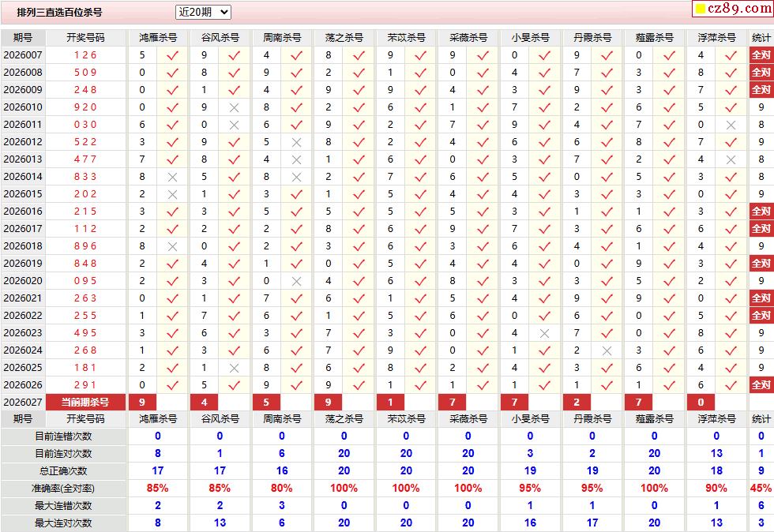Image resolution: width=774 pixels, height=532 pixels.
Task: Click the draw number 291 in row 2026026
Action: (x=85, y=385)
